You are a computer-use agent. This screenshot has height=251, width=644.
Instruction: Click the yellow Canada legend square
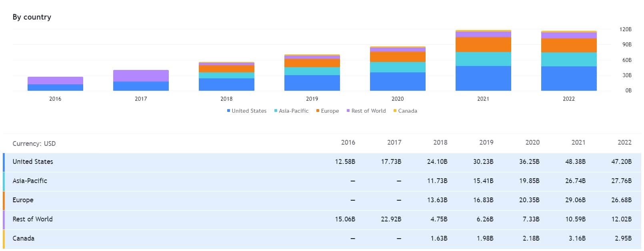(395, 111)
